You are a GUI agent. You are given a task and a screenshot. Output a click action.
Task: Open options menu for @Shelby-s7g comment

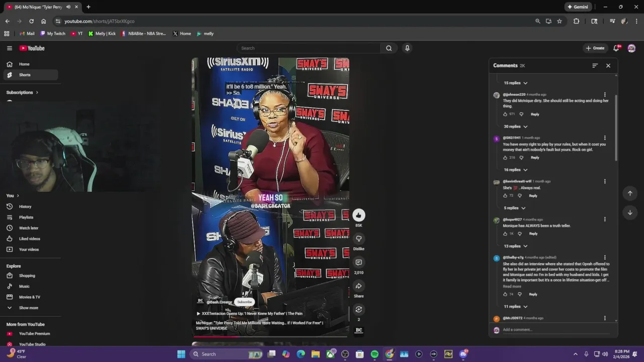tap(605, 257)
